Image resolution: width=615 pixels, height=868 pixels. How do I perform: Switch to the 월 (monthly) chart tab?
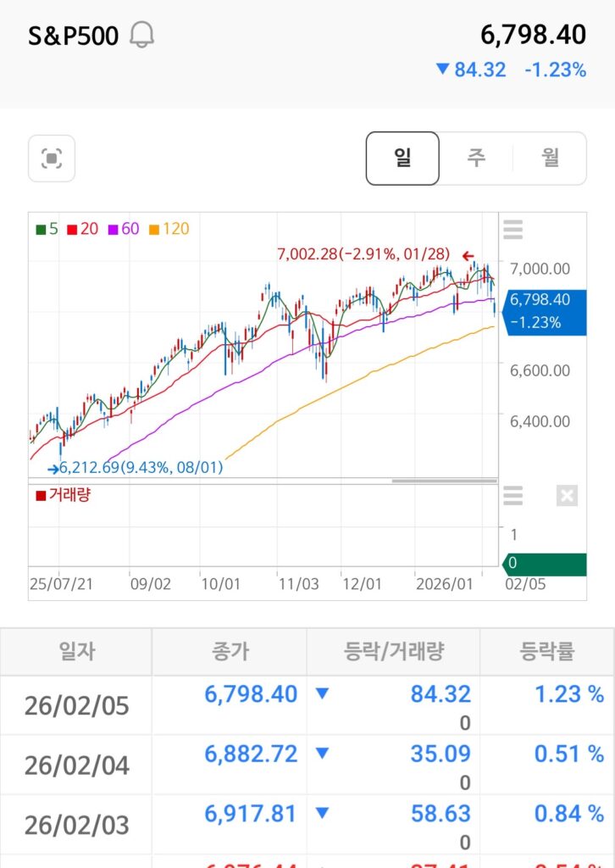[551, 159]
